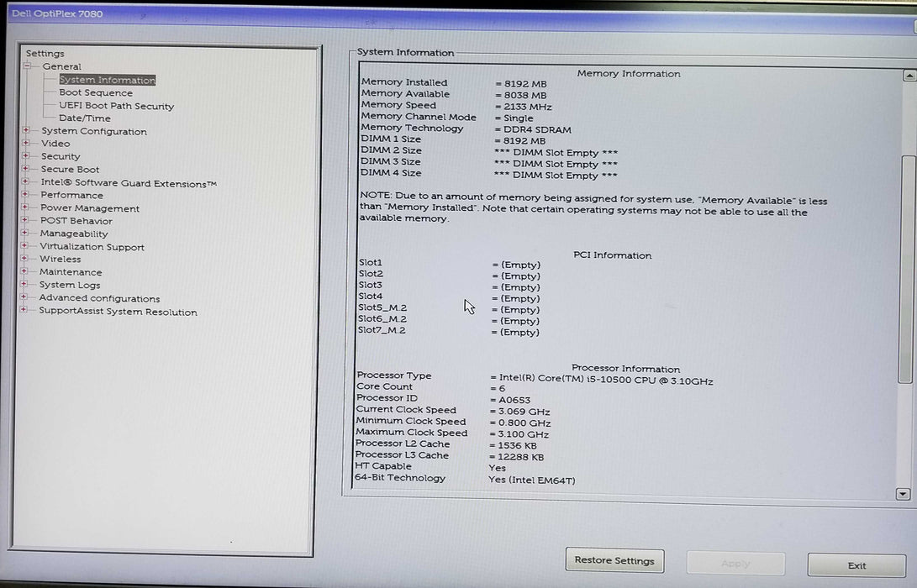The width and height of the screenshot is (917, 588).
Task: Open Date/Time settings
Action: (85, 118)
